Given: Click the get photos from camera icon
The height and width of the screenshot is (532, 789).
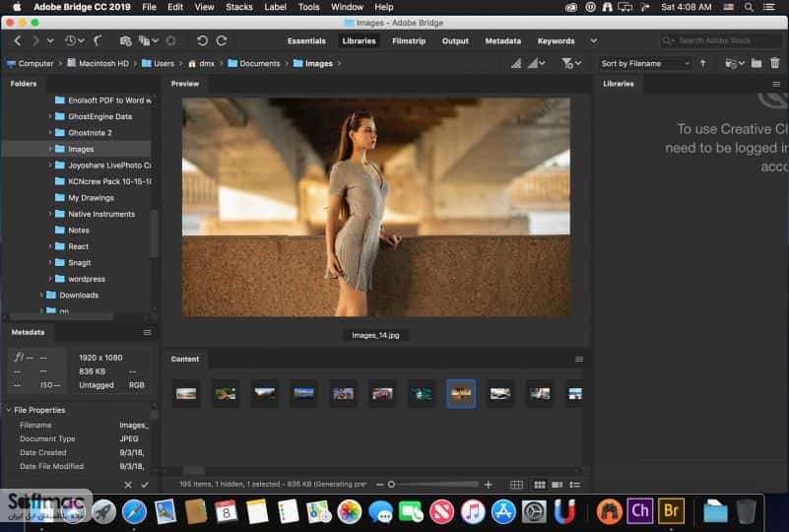Looking at the screenshot, I should (x=125, y=40).
